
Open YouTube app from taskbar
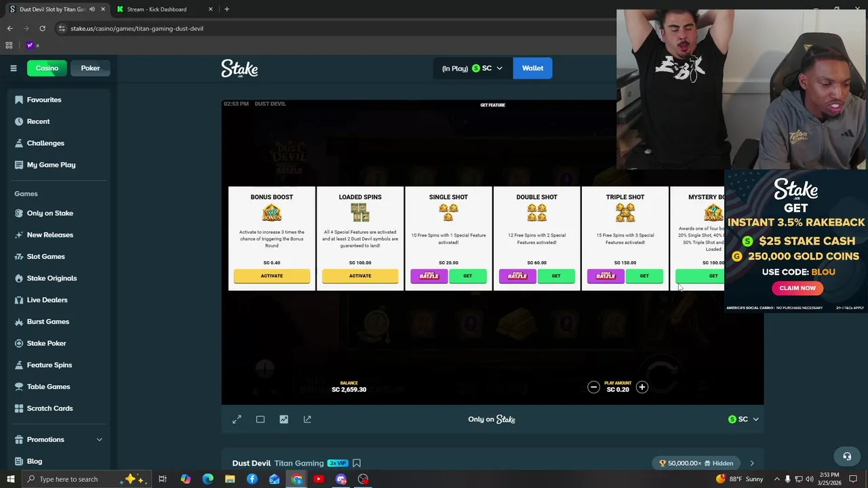point(319,479)
